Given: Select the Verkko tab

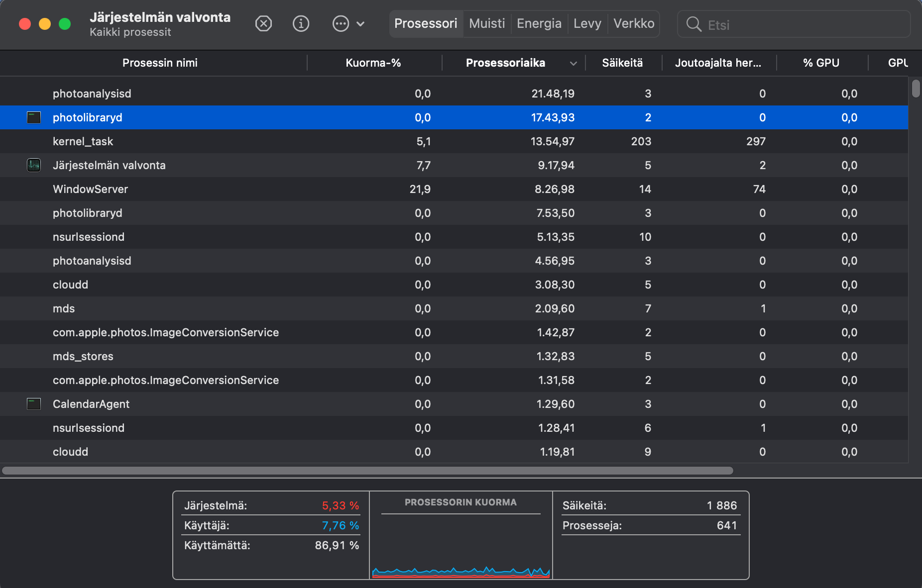Looking at the screenshot, I should pyautogui.click(x=633, y=23).
